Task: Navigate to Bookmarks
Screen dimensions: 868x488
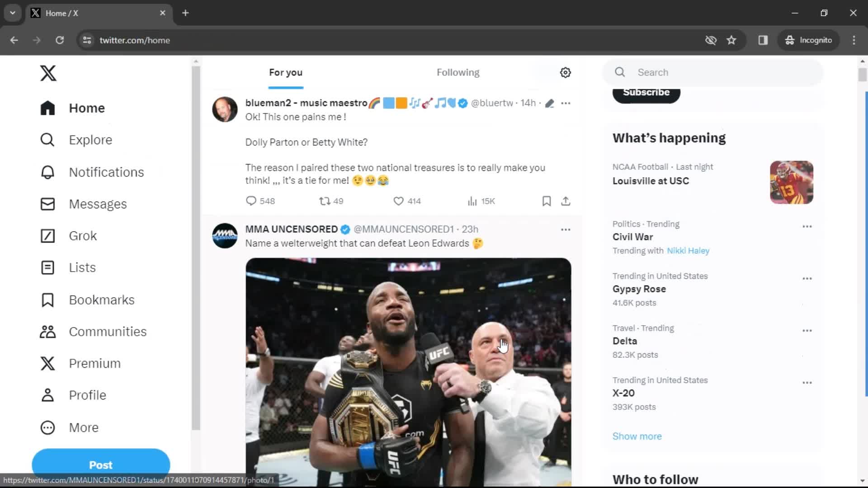Action: [101, 300]
